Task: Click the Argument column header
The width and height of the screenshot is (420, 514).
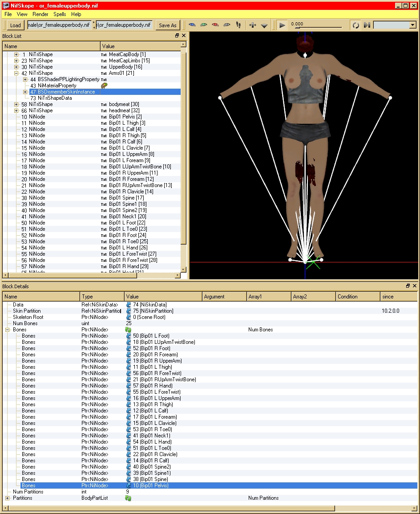Action: click(x=225, y=297)
